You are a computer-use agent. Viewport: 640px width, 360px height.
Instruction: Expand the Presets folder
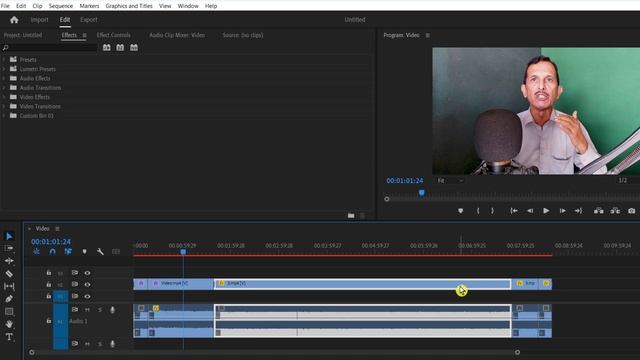[x=4, y=60]
